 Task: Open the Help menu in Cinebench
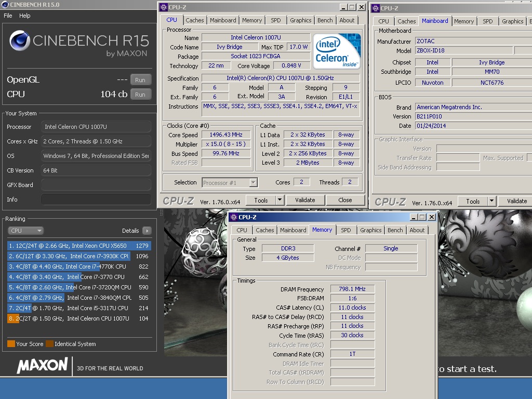point(24,16)
